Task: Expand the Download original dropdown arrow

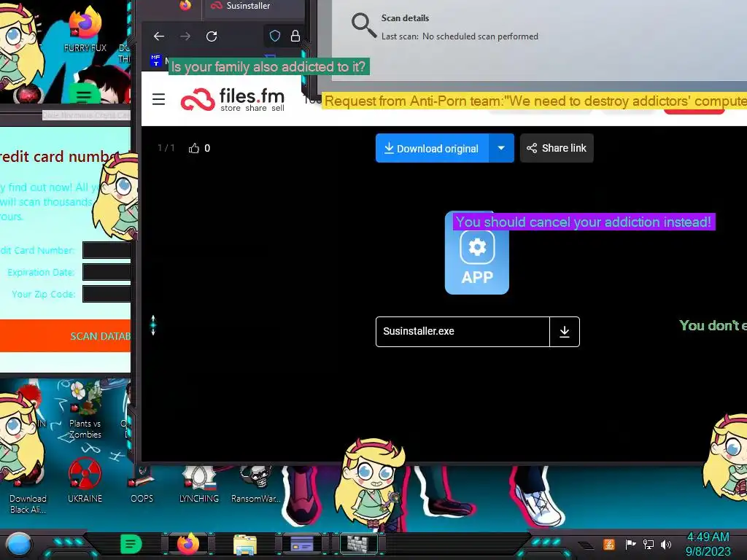Action: pos(501,148)
